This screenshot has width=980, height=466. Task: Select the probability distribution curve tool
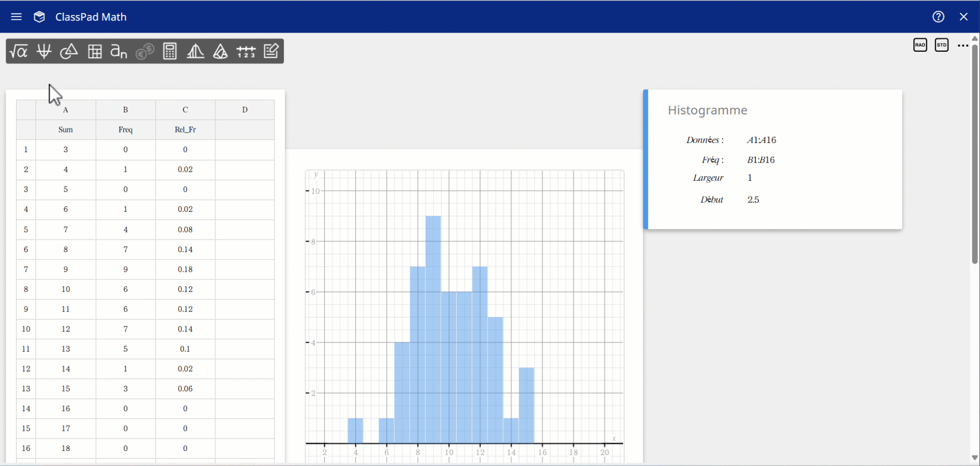pyautogui.click(x=195, y=51)
